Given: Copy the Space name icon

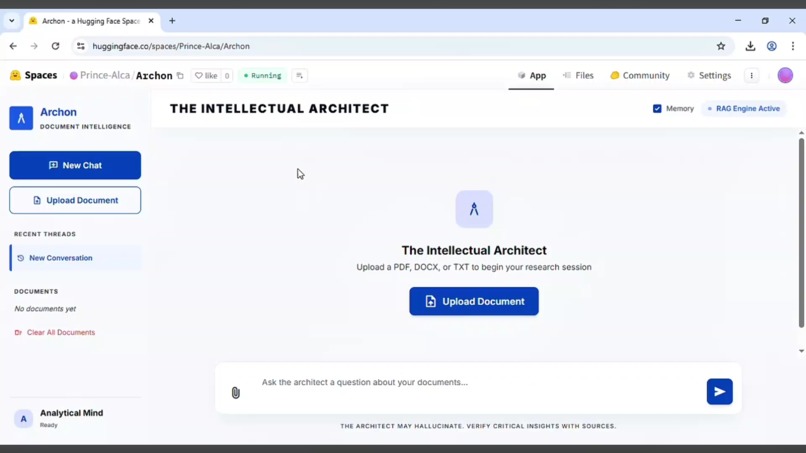Looking at the screenshot, I should 180,76.
